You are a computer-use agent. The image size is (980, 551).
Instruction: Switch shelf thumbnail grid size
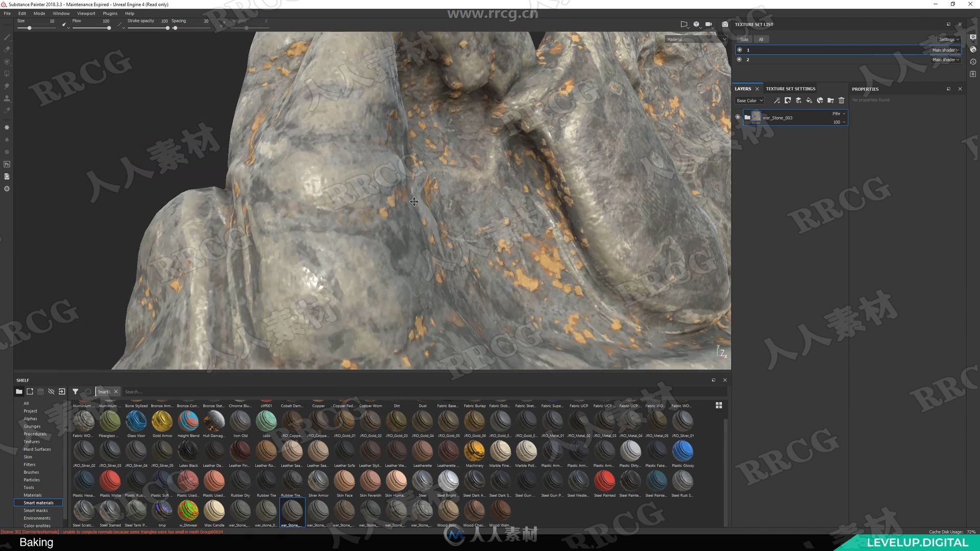click(x=719, y=405)
